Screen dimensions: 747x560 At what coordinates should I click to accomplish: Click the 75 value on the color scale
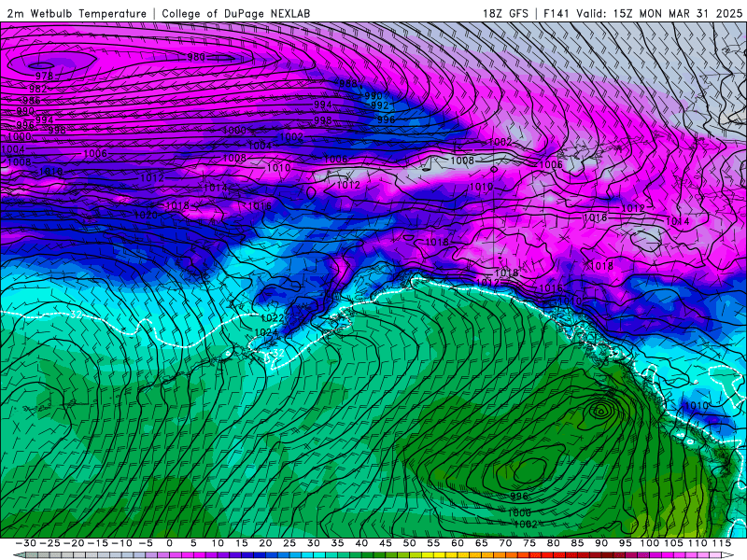[x=529, y=543]
